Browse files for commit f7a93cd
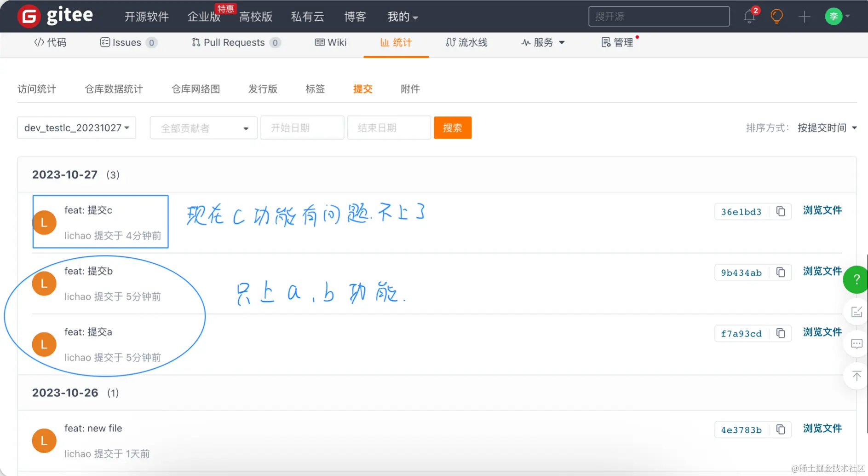Viewport: 868px width, 476px height. pos(822,332)
